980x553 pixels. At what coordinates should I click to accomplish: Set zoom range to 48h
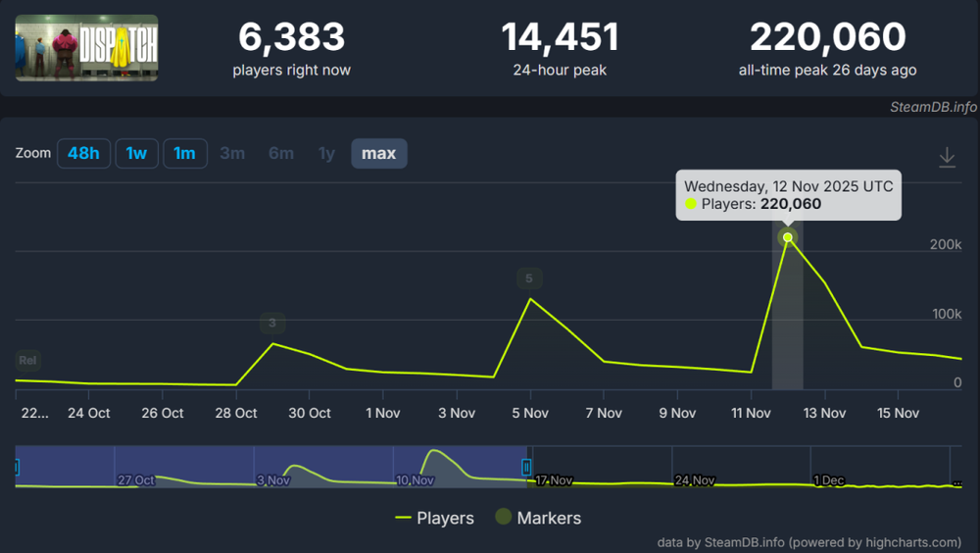(x=83, y=153)
